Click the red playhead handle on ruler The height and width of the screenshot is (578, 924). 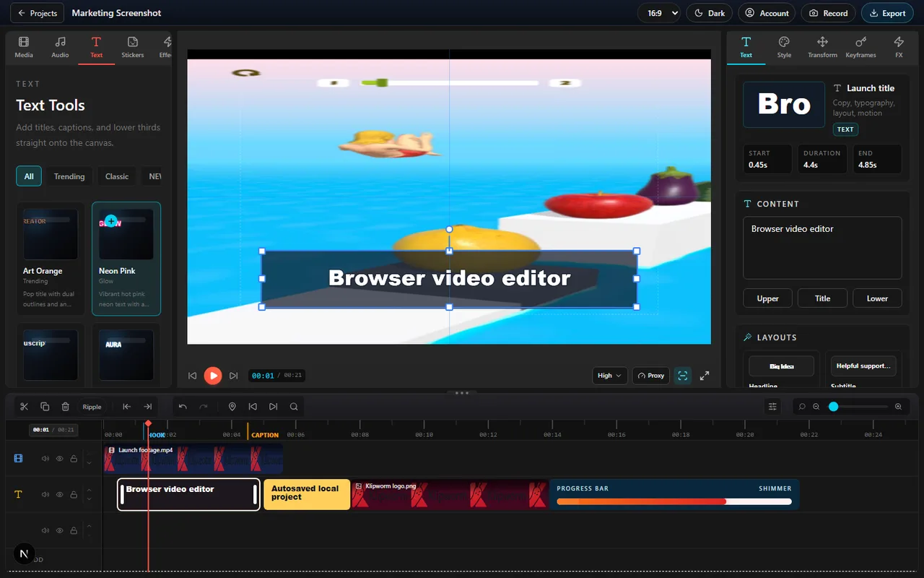point(148,423)
